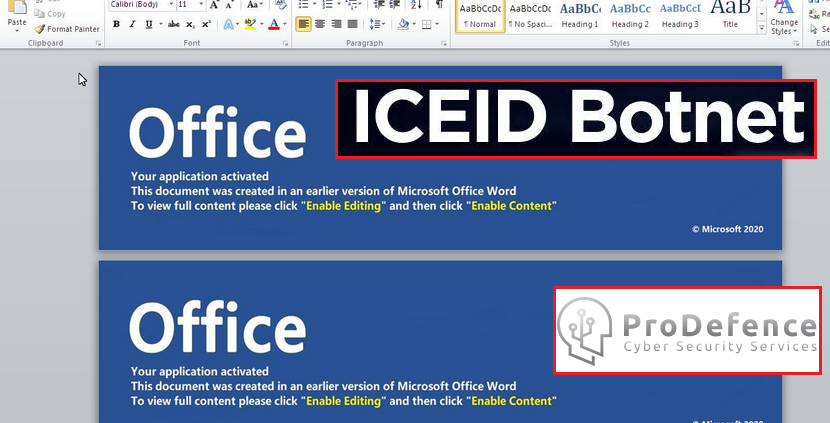Activate the Format Painter
This screenshot has width=830, height=423.
coord(67,29)
